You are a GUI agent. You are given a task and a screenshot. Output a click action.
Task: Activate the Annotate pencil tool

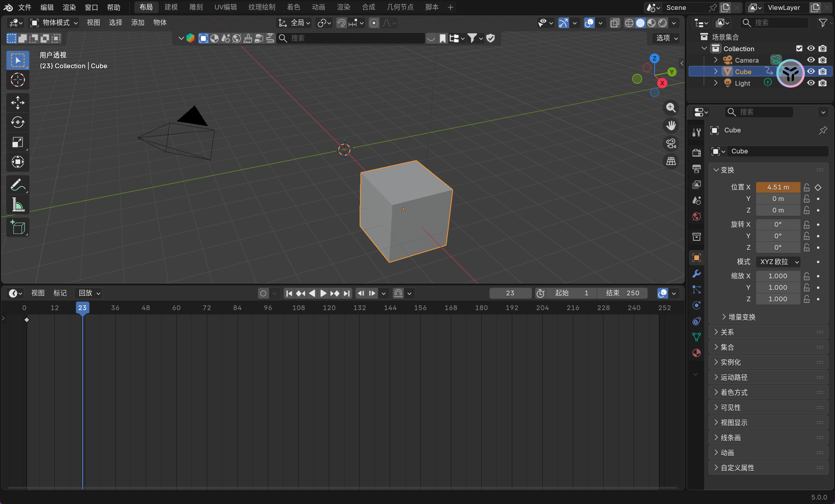(17, 185)
